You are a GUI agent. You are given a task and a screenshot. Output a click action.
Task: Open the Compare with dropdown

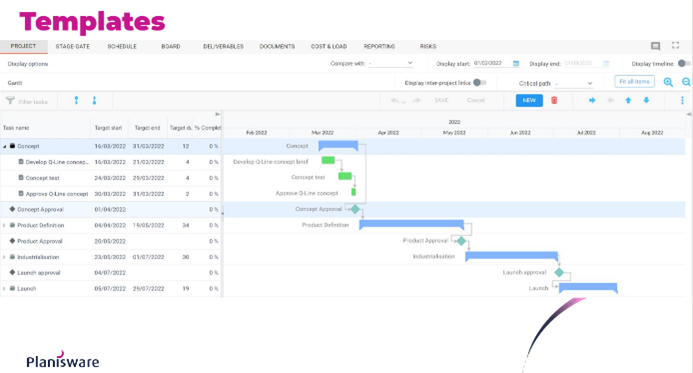coord(391,64)
